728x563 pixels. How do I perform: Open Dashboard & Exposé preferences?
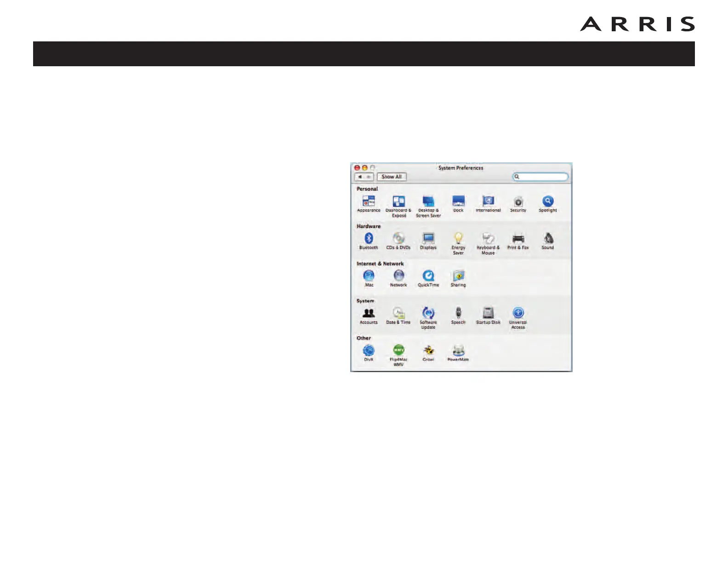pos(398,206)
